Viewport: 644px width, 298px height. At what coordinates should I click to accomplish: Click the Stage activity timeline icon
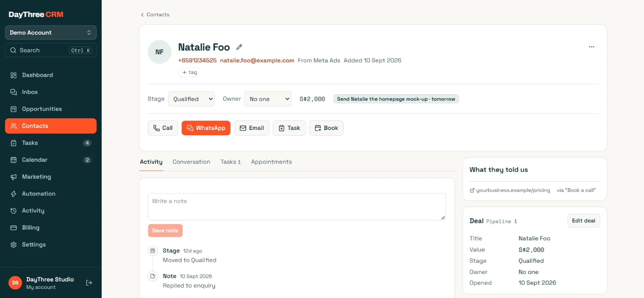(x=152, y=251)
